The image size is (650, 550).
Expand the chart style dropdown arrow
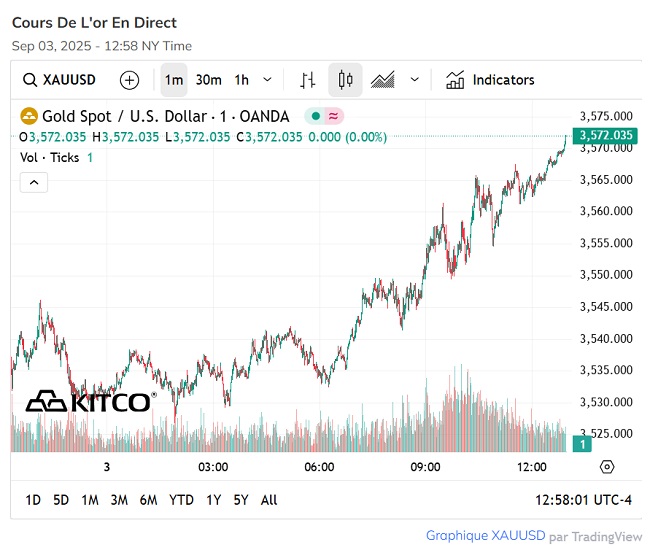coord(415,79)
